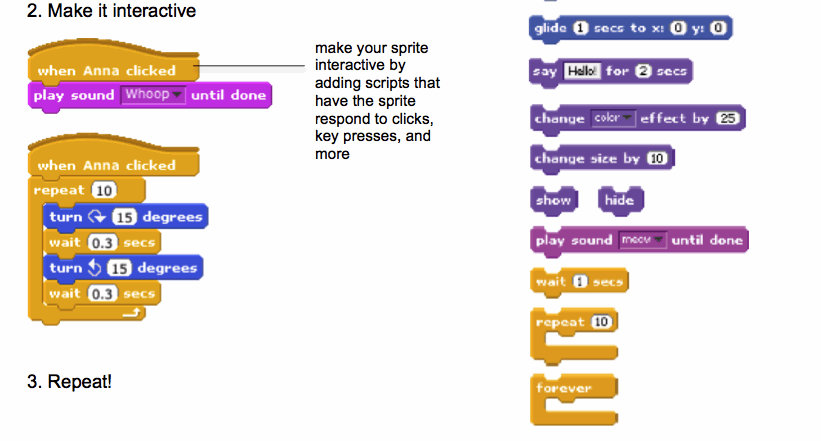Select the wait 1 secs block
Screen dimensions: 821x441
pos(580,282)
